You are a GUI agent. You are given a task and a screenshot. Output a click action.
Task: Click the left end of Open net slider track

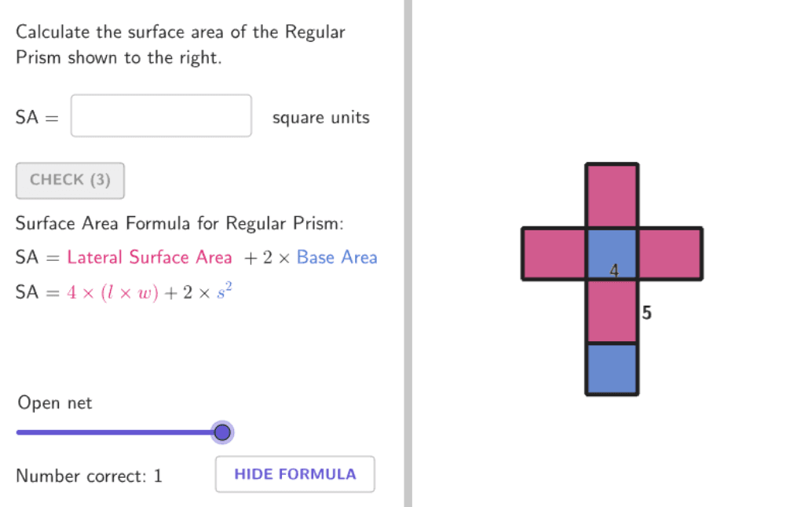[20, 432]
